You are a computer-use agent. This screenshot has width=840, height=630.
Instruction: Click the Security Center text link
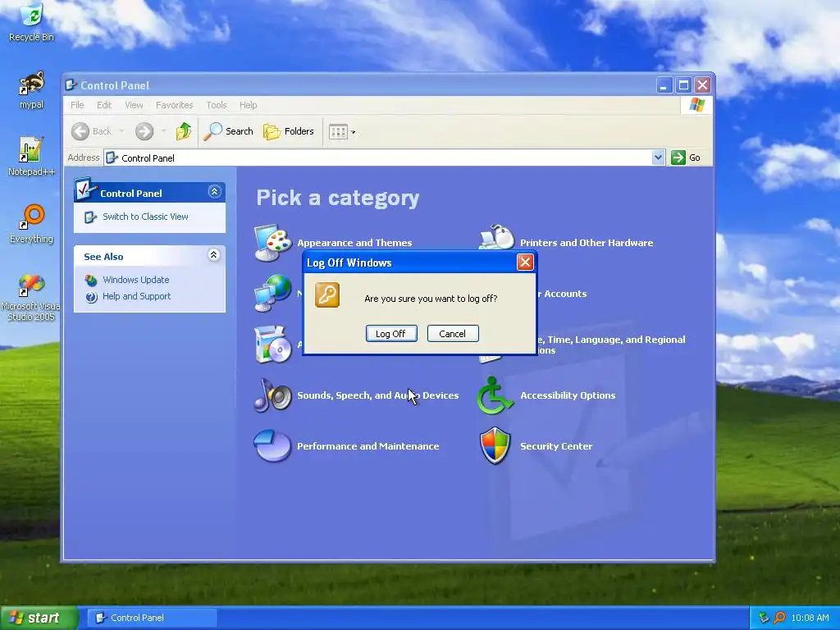pos(556,446)
